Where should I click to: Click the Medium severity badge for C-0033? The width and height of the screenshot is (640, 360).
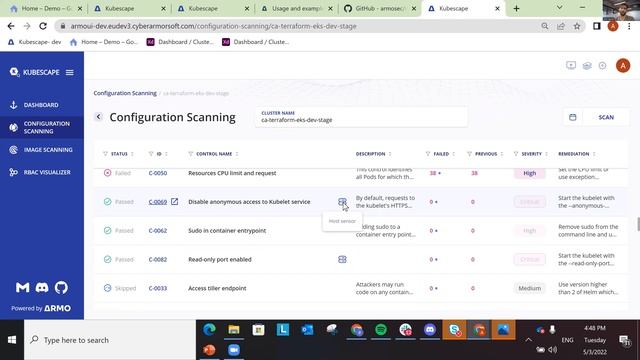tap(529, 288)
